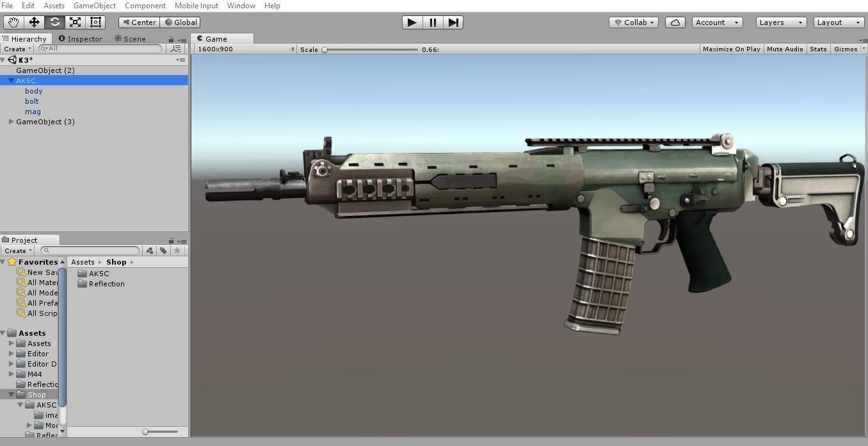This screenshot has height=446, width=868.
Task: Toggle pivot mode Center button
Action: 139,22
